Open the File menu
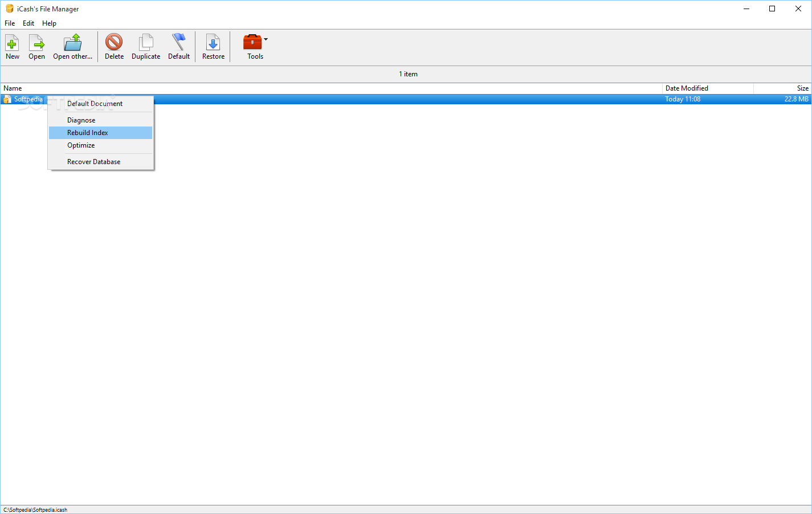This screenshot has width=812, height=514. [10, 23]
